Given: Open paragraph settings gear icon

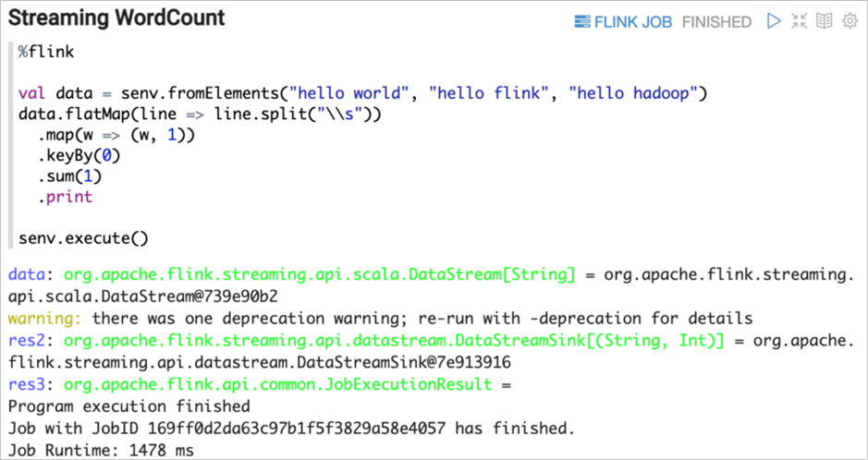Looking at the screenshot, I should click(x=850, y=21).
